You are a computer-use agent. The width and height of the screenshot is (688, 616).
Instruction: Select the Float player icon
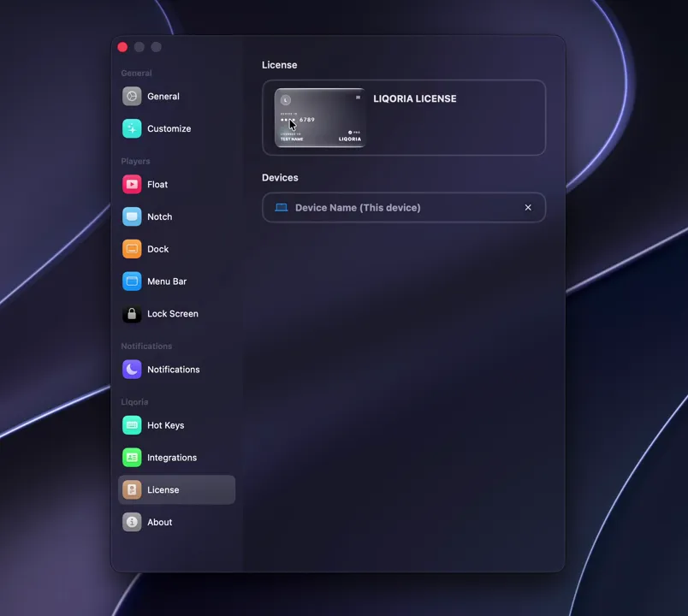(132, 184)
